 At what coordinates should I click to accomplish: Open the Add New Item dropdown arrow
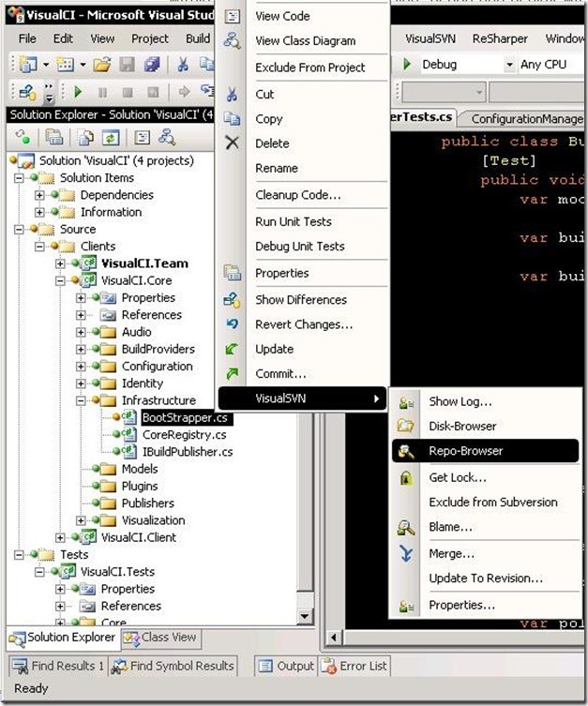point(83,65)
